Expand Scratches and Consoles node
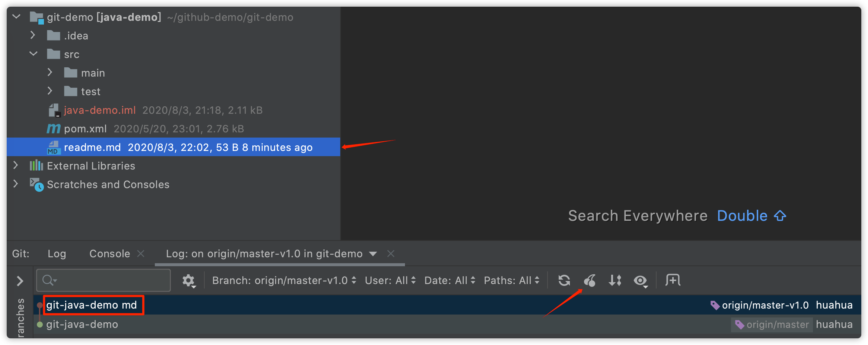This screenshot has width=868, height=345. tap(16, 184)
